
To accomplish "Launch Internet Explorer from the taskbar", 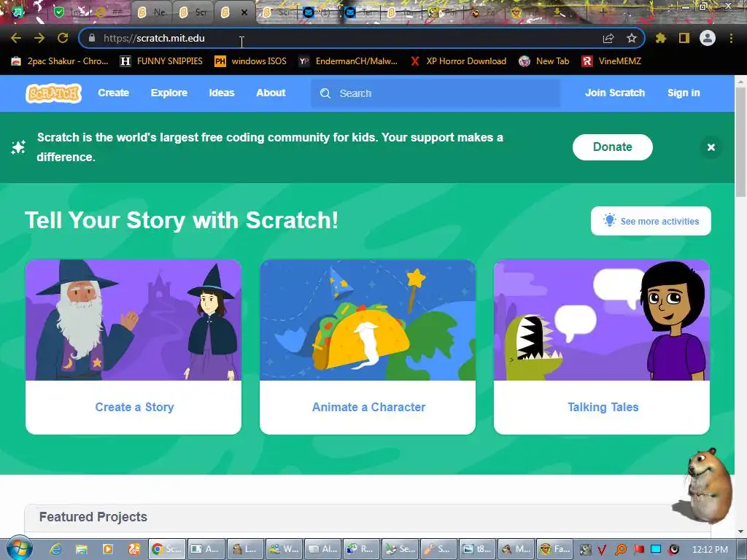I will [x=55, y=549].
